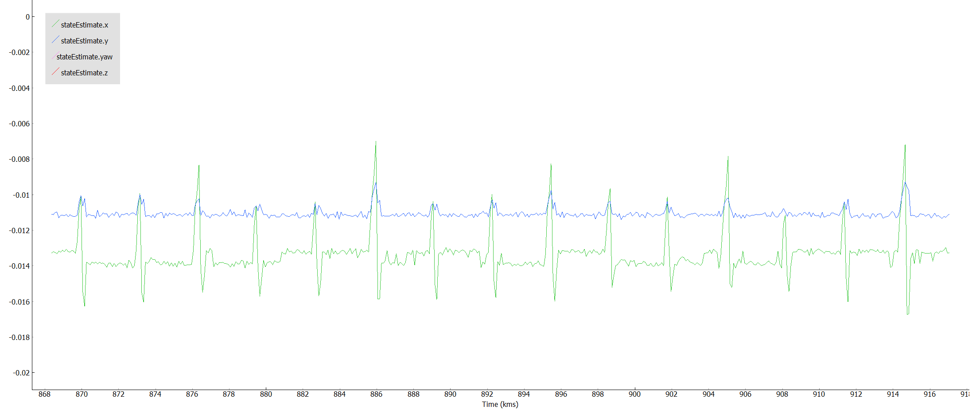Click the 916 tick on the time axis
The height and width of the screenshot is (410, 980).
pos(929,394)
